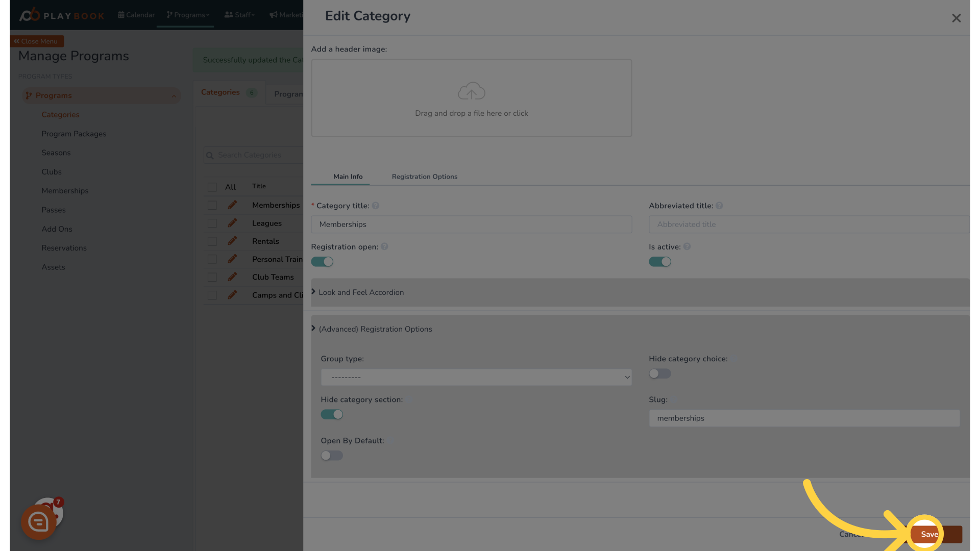Toggle the Is active switch
The width and height of the screenshot is (980, 551).
659,262
